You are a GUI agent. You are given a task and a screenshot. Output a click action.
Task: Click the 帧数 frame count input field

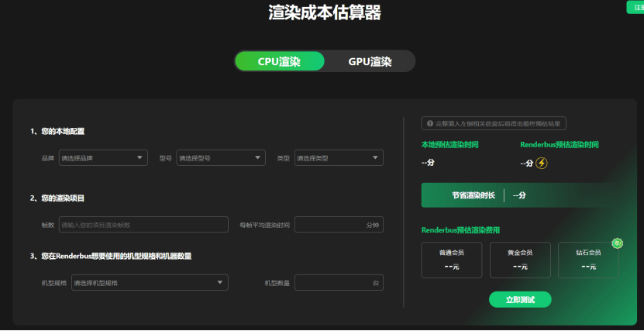click(x=143, y=225)
